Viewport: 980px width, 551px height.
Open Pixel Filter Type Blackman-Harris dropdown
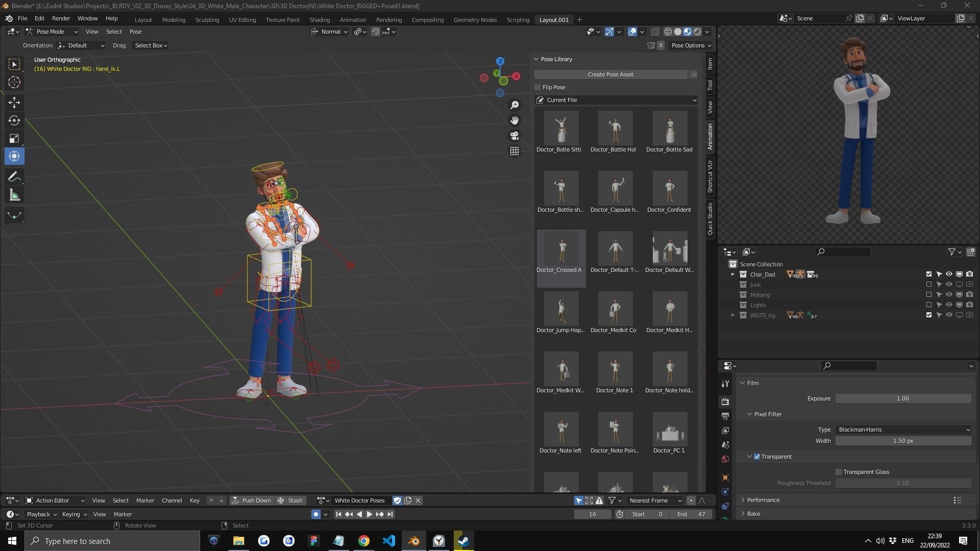[902, 430]
